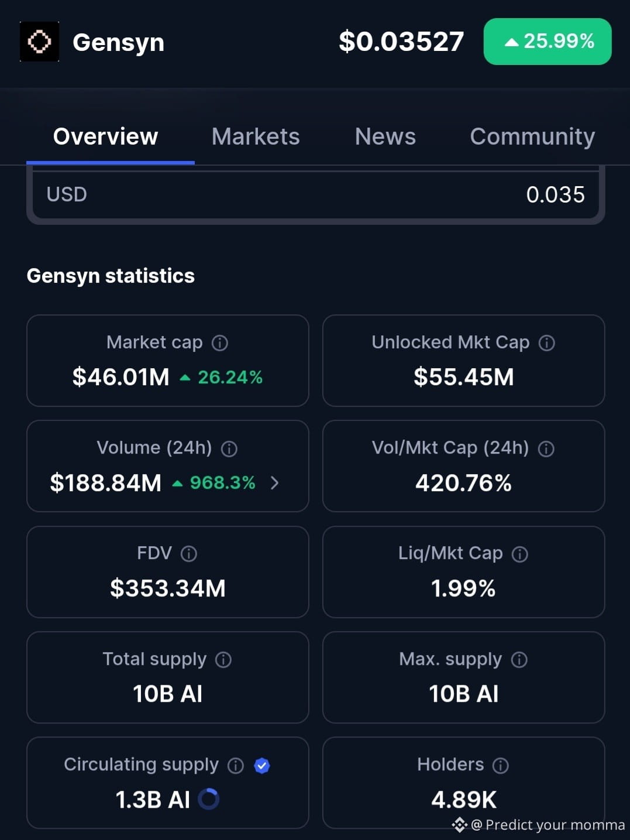Click the USD amount input field
Image resolution: width=630 pixels, height=840 pixels.
(x=316, y=194)
